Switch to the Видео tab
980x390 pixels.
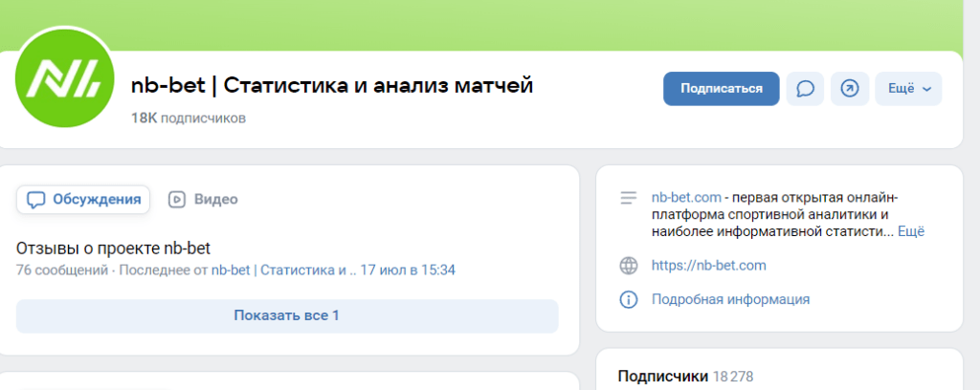[x=203, y=200]
